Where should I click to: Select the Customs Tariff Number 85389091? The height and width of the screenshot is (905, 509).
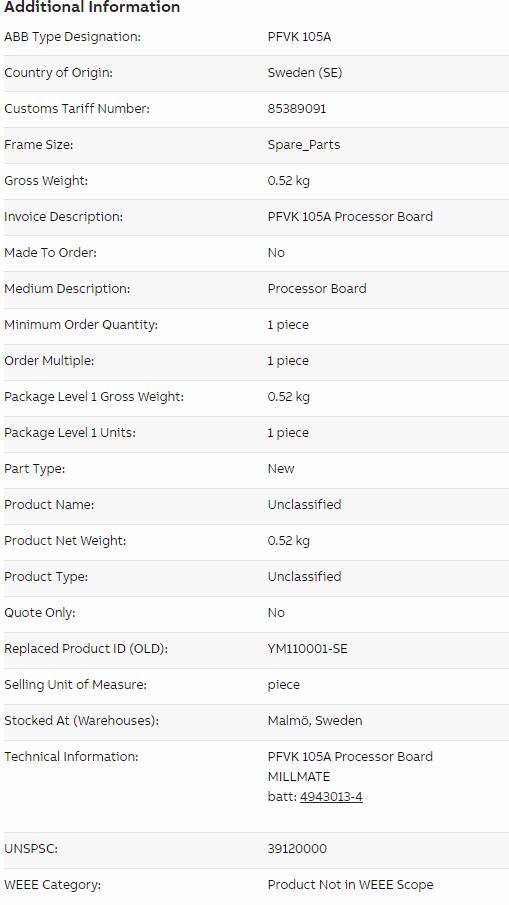click(297, 109)
